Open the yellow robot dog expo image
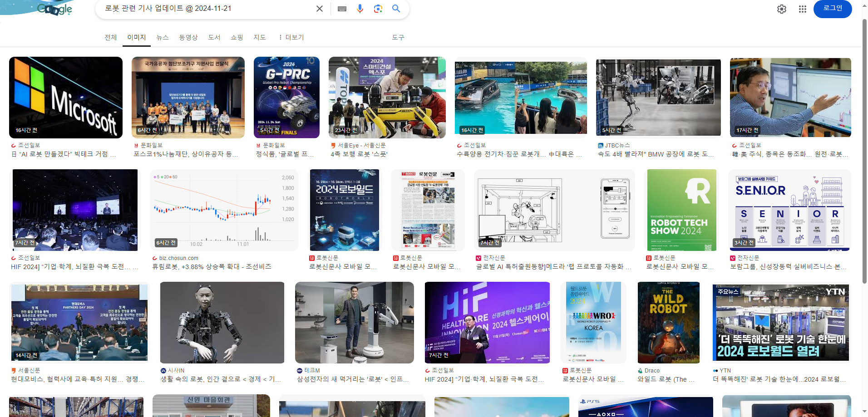This screenshot has width=868, height=417. pos(387,98)
